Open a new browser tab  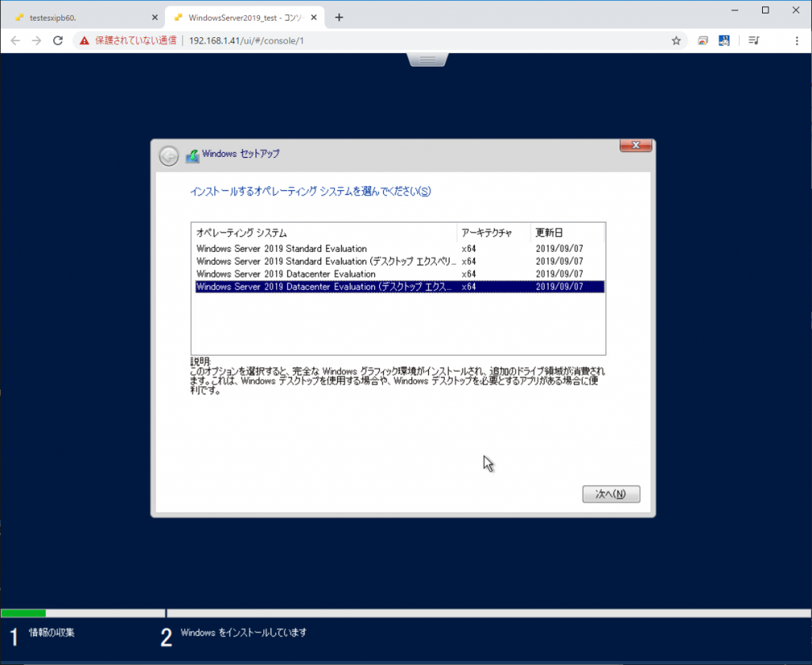[x=339, y=17]
